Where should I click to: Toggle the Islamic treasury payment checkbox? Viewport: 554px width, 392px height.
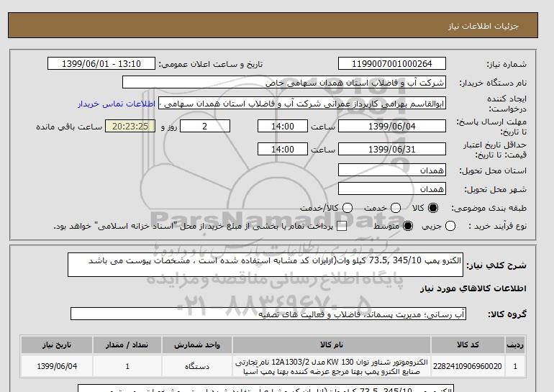342,226
